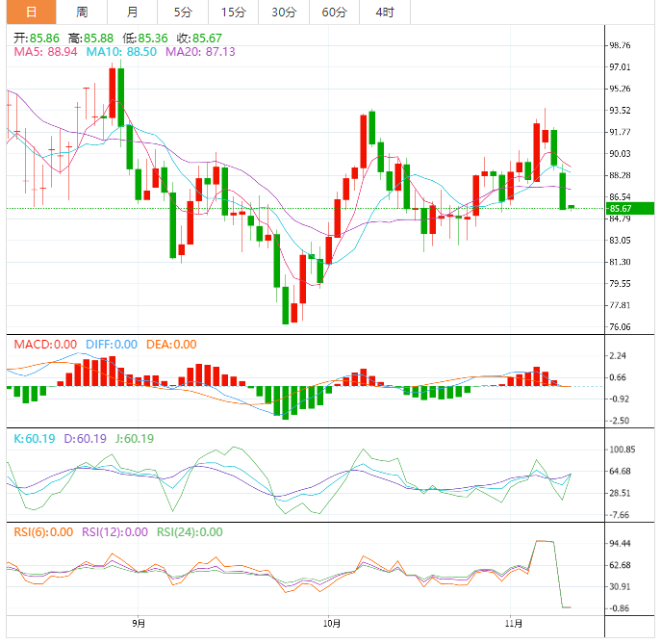Viewport: 661px width, 644px height.
Task: Click the green 85.67 current price tag
Action: [x=630, y=208]
